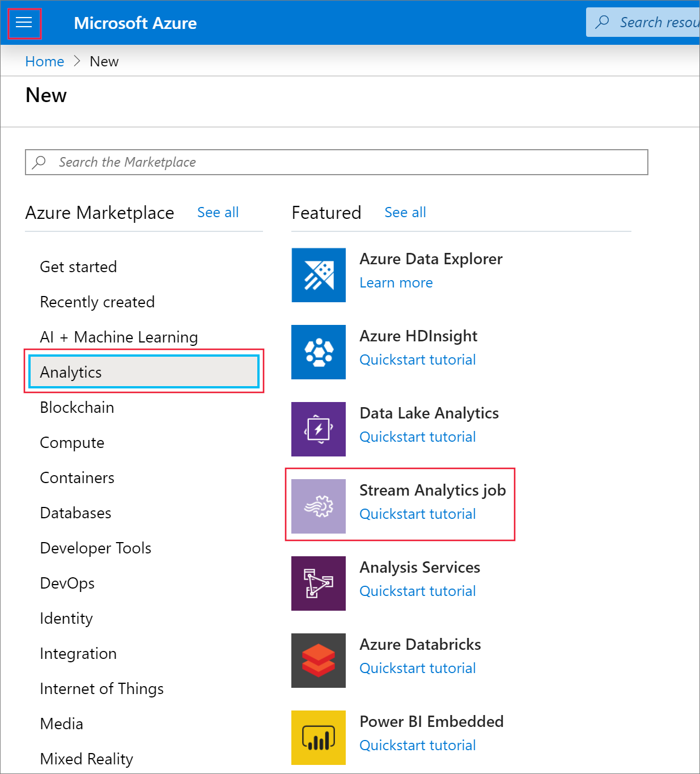Click the Home breadcrumb link
Image resolution: width=700 pixels, height=774 pixels.
coord(45,61)
